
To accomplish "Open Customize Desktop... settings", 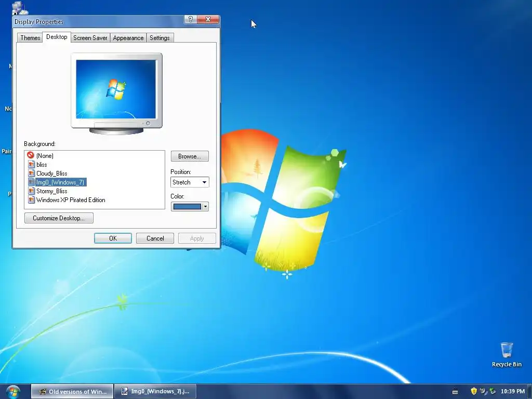I will point(59,218).
